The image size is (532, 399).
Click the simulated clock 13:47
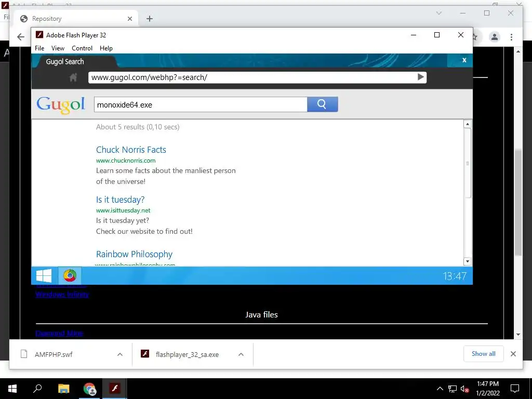454,276
